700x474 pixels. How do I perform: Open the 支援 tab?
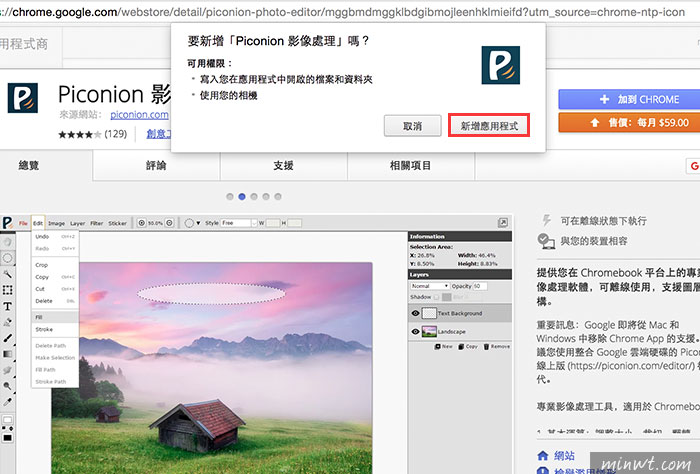pos(283,166)
